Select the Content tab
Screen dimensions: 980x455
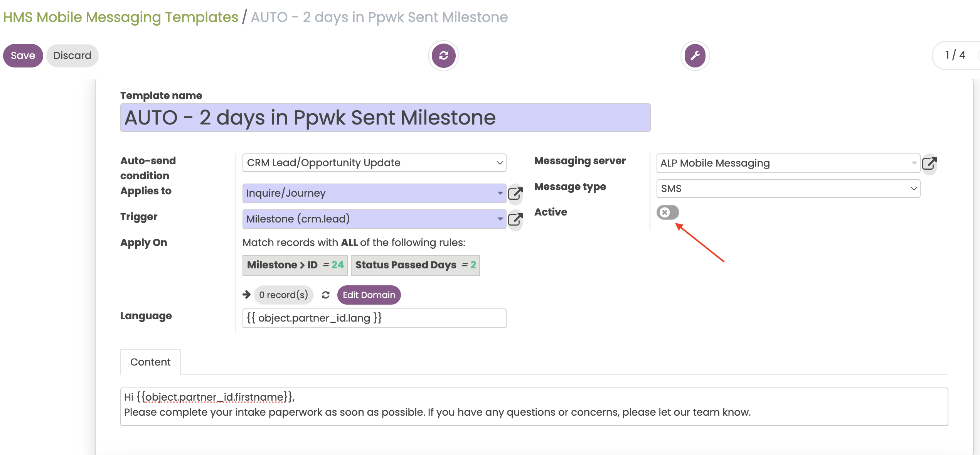(150, 362)
